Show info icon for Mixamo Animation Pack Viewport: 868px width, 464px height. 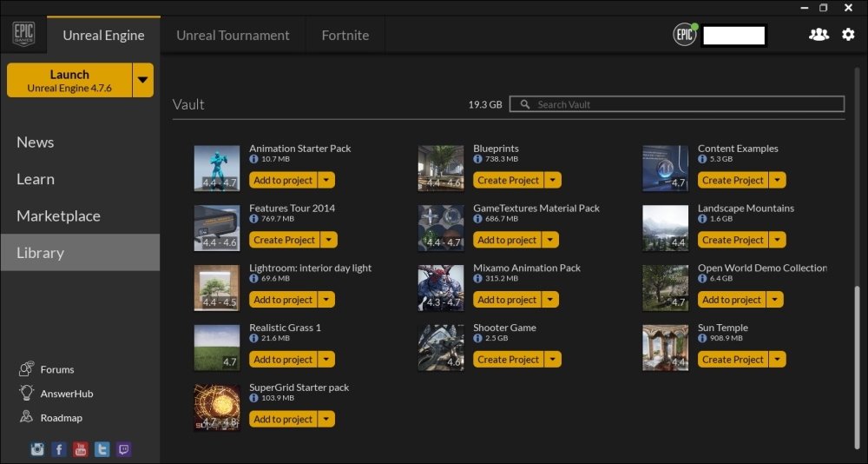[x=477, y=278]
